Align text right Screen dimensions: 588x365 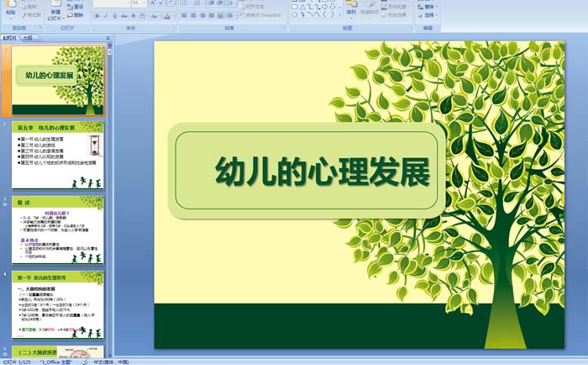(202, 16)
